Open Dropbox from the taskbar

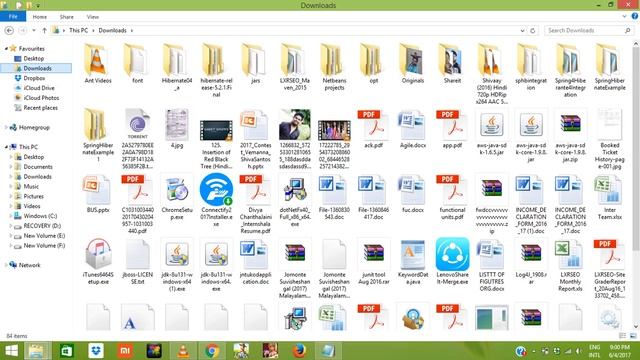click(x=96, y=351)
